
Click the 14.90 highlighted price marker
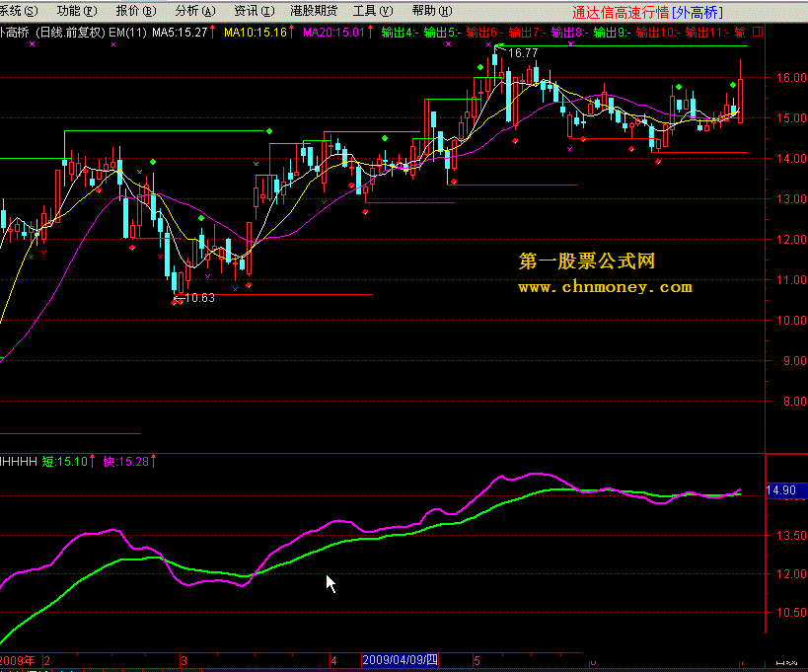[x=784, y=490]
